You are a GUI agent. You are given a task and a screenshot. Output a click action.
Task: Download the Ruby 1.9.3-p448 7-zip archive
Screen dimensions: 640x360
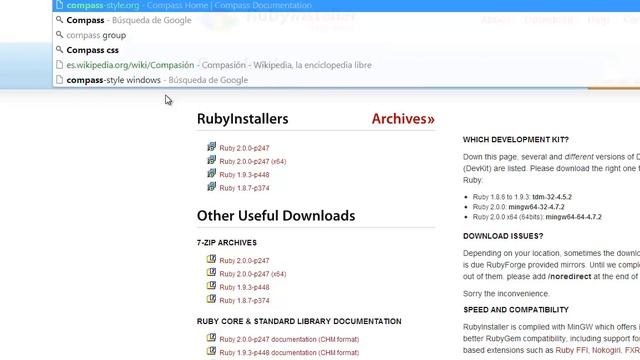244,287
